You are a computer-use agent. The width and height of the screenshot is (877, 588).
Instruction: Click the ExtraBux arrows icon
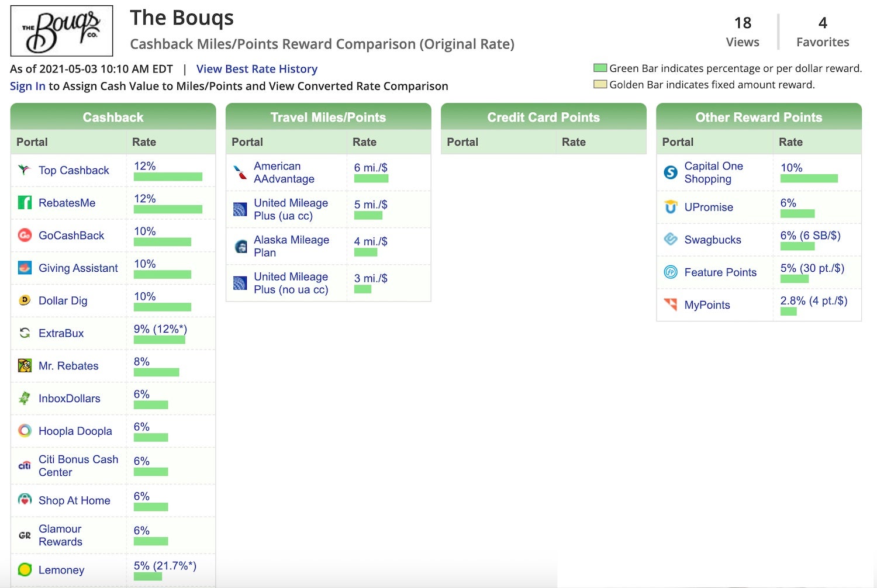(x=25, y=333)
